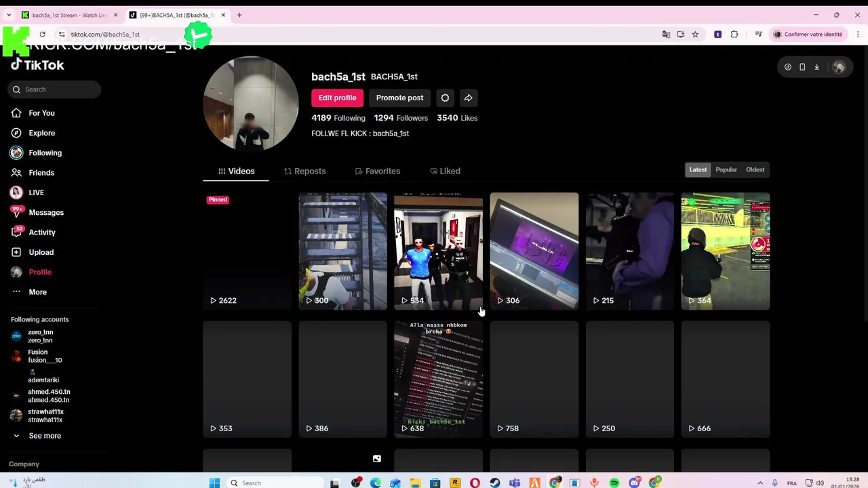Sort videos by Oldest
This screenshot has width=868, height=488.
click(x=755, y=169)
